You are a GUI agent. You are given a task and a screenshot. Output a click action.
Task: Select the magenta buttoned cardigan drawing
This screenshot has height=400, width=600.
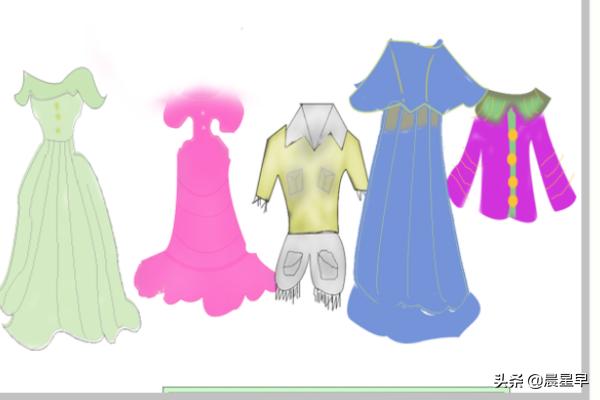coord(512,157)
